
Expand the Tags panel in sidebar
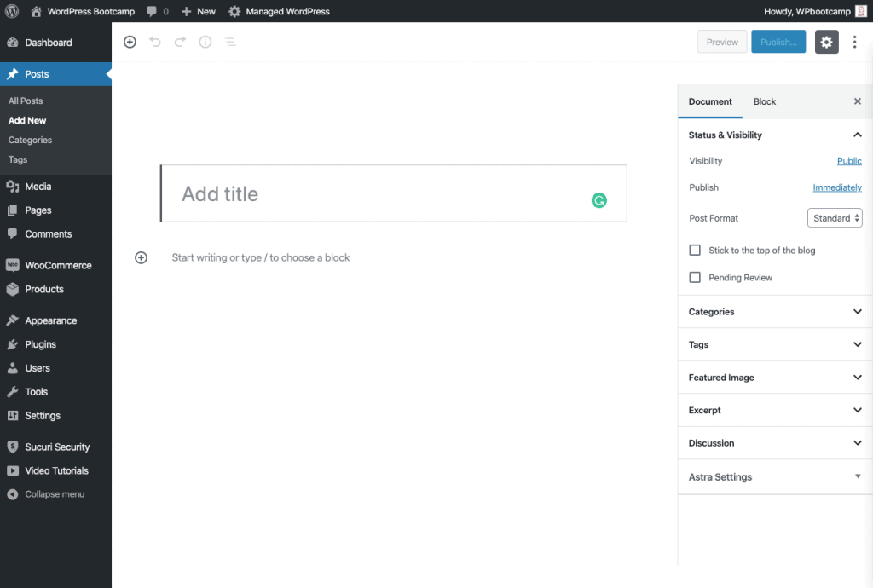[x=775, y=344]
